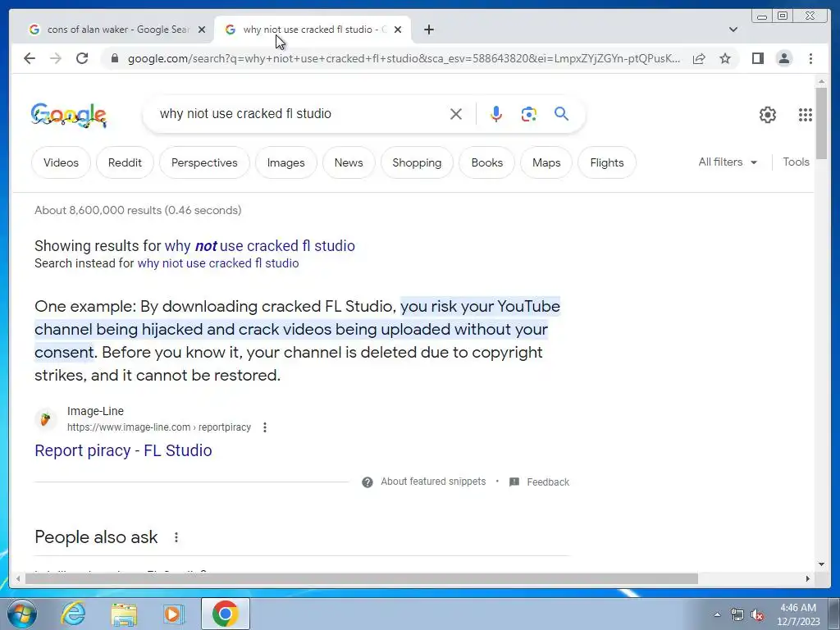Click About featured snippets help icon
This screenshot has width=840, height=630.
367,482
